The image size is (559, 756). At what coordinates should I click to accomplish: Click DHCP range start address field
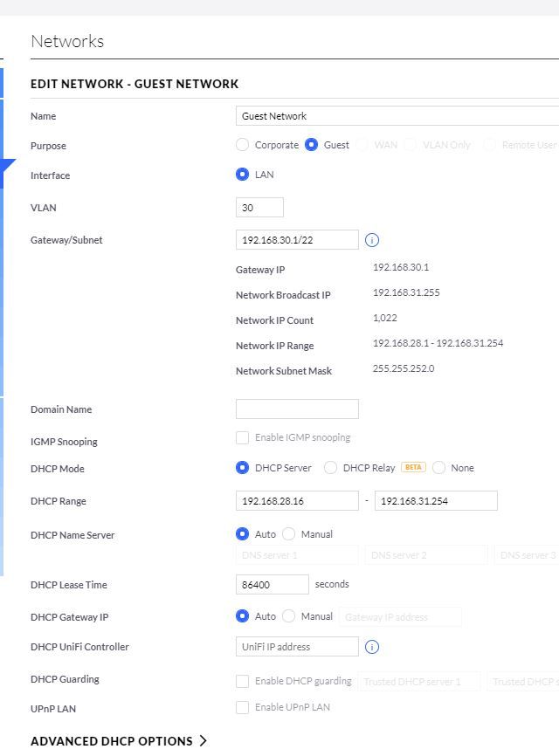pos(297,501)
